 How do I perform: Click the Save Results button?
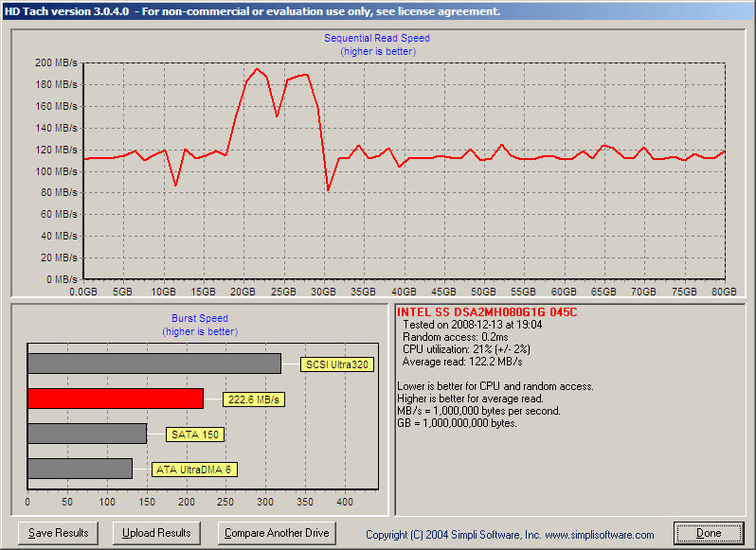60,533
